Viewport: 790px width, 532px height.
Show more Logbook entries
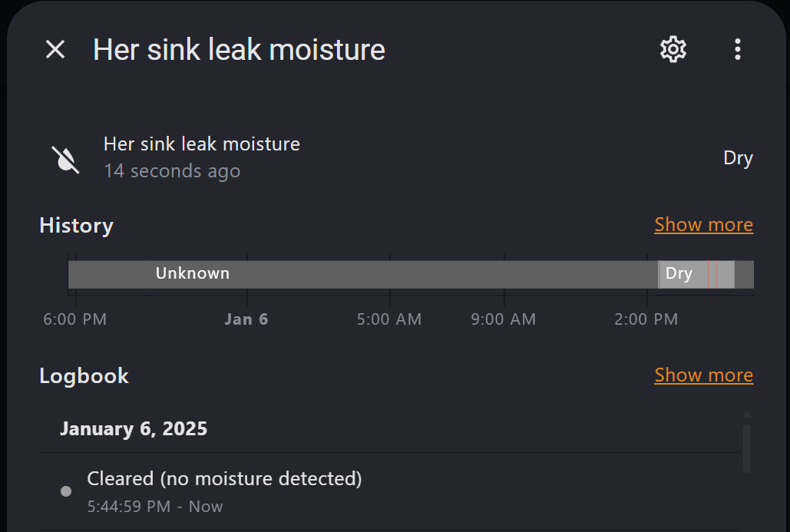coord(703,375)
